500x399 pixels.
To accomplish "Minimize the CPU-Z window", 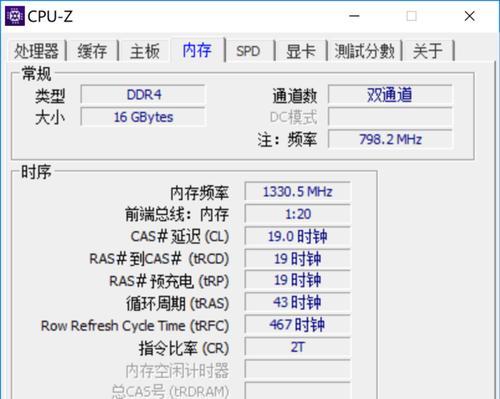I will pos(354,16).
